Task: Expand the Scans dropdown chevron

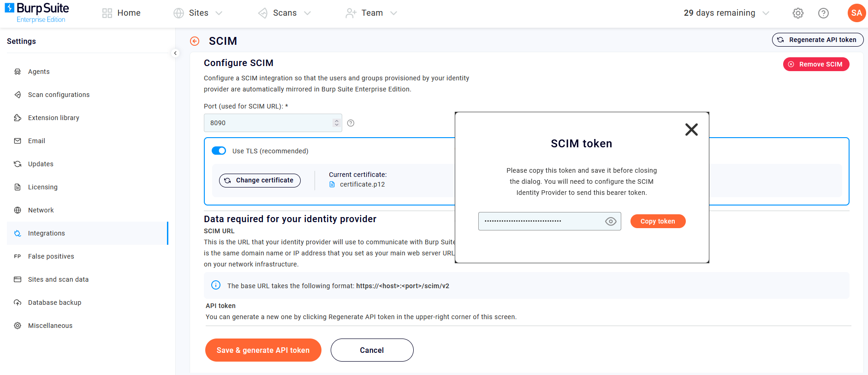Action: (307, 13)
